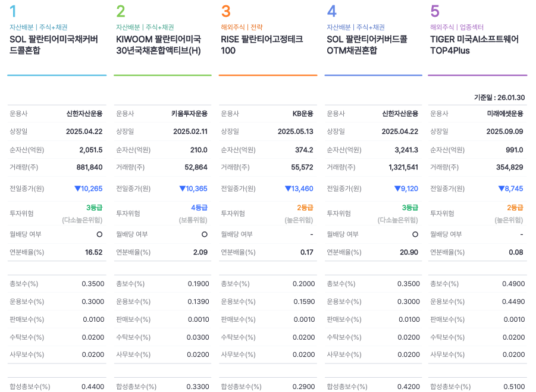Click the down-triangle beside 8,745 price

click(501, 189)
